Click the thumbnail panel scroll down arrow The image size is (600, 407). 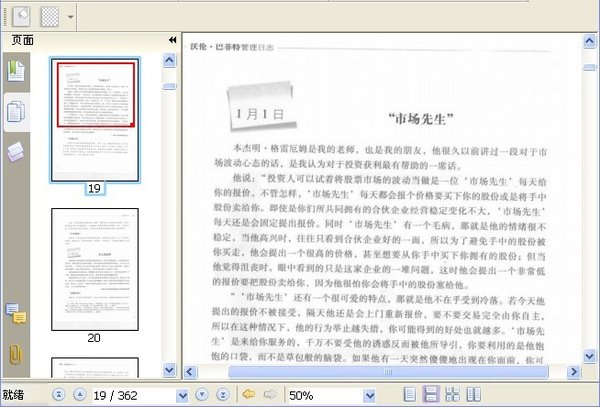(169, 370)
